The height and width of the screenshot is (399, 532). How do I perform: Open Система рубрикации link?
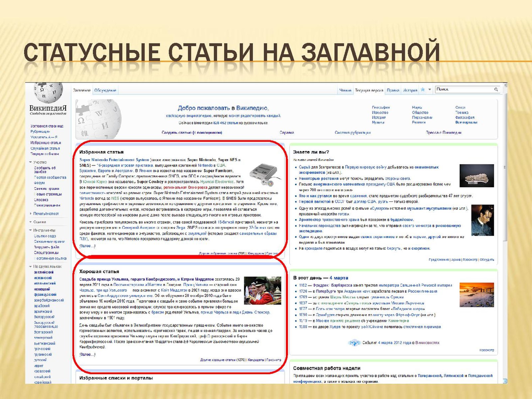coord(352,132)
